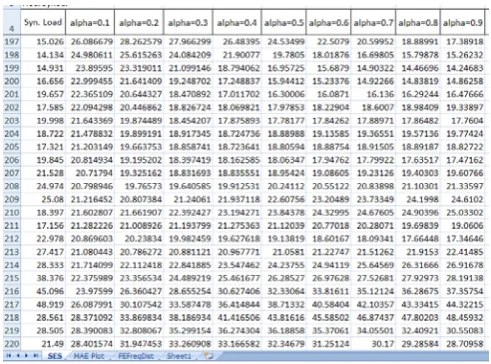
Task: Click cell with value 16.30006
Action: 284,94
